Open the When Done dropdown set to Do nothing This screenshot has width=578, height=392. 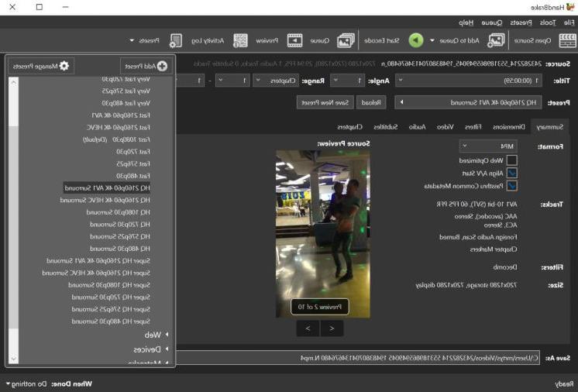tap(26, 384)
